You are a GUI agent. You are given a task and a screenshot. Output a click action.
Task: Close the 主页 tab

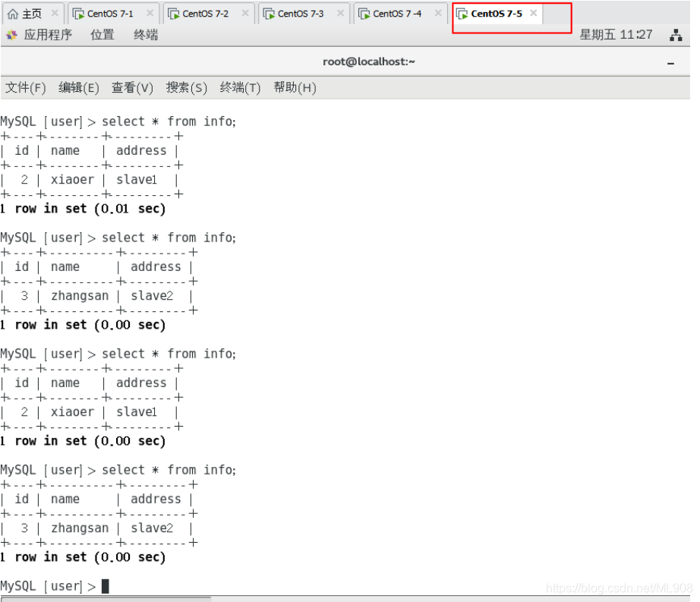coord(55,14)
